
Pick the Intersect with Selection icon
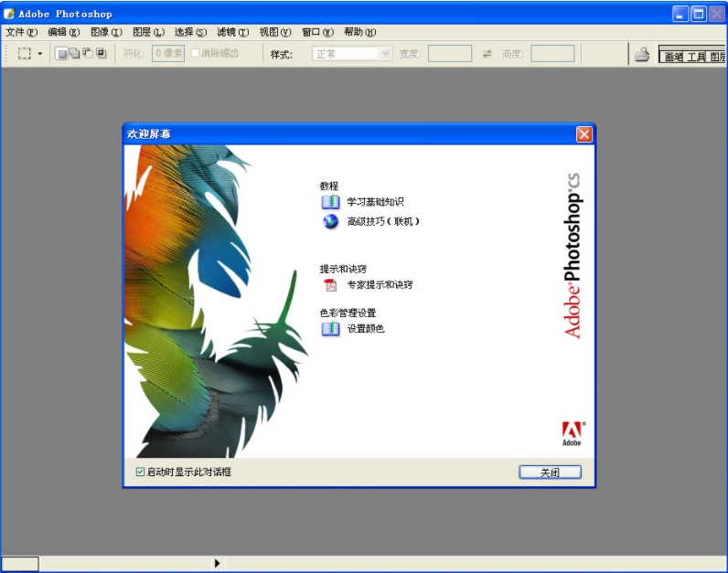click(101, 54)
